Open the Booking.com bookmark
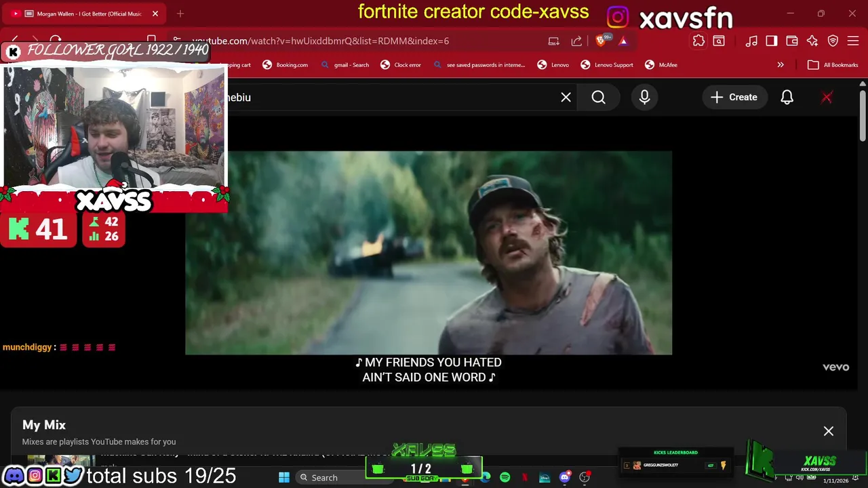This screenshot has height=488, width=868. tap(285, 65)
